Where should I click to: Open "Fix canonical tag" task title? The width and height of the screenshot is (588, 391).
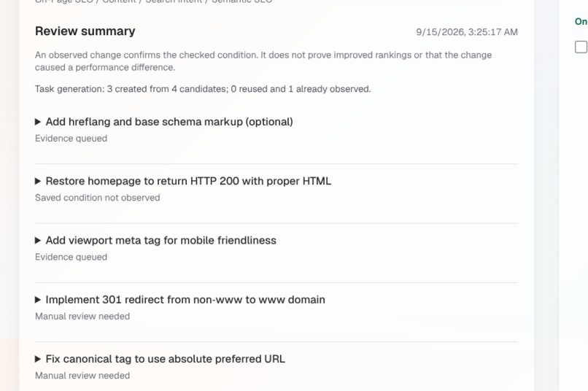166,359
